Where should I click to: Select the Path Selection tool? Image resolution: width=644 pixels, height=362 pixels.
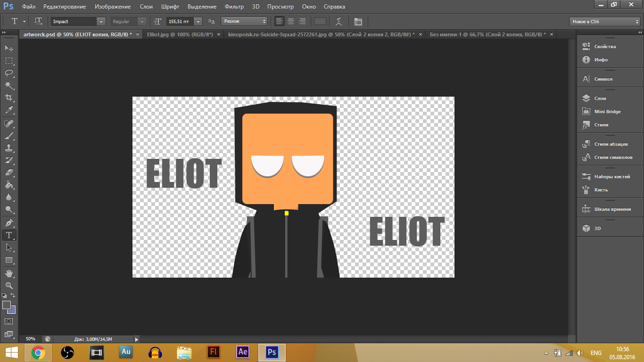point(9,247)
